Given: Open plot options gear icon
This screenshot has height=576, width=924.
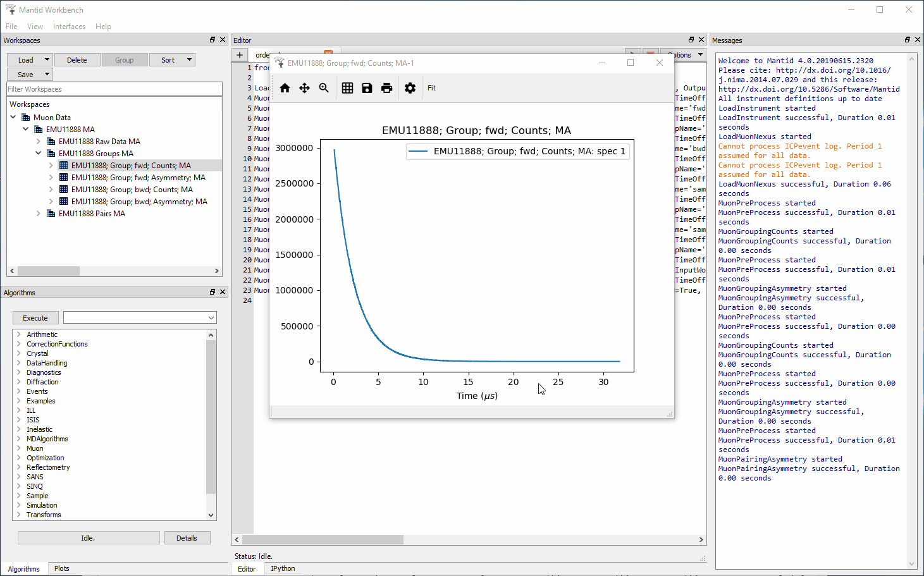Looking at the screenshot, I should 410,88.
